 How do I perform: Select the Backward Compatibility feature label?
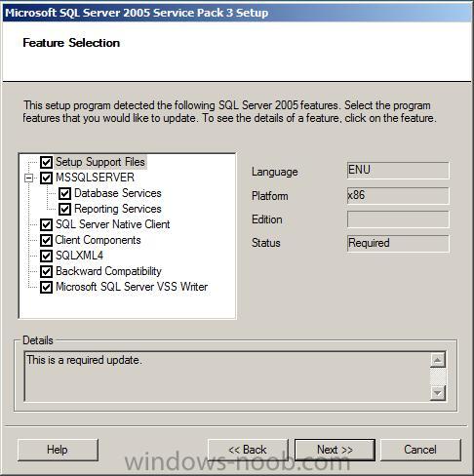coord(108,271)
